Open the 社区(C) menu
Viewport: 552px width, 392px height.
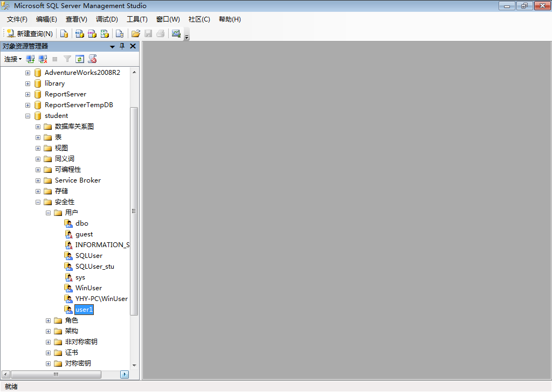coord(199,19)
